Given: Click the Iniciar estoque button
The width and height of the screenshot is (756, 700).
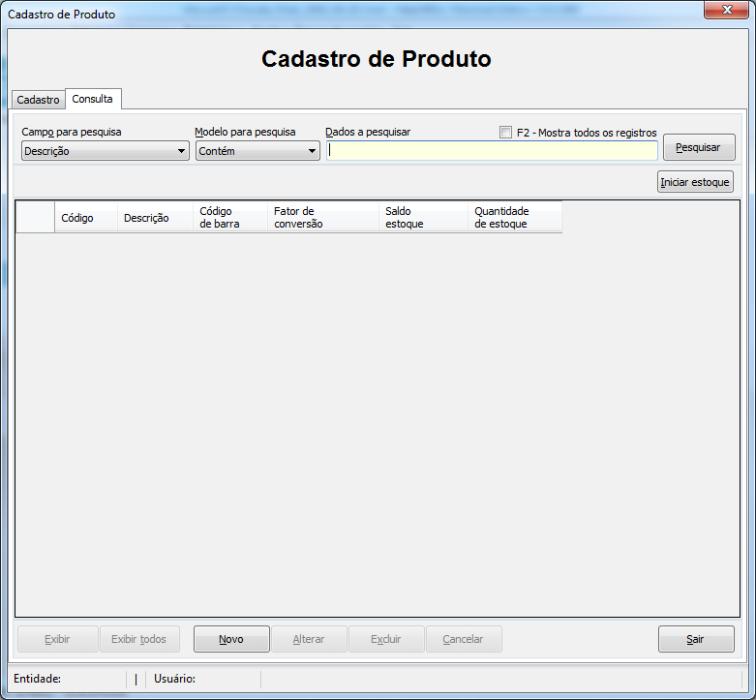Looking at the screenshot, I should [x=695, y=182].
